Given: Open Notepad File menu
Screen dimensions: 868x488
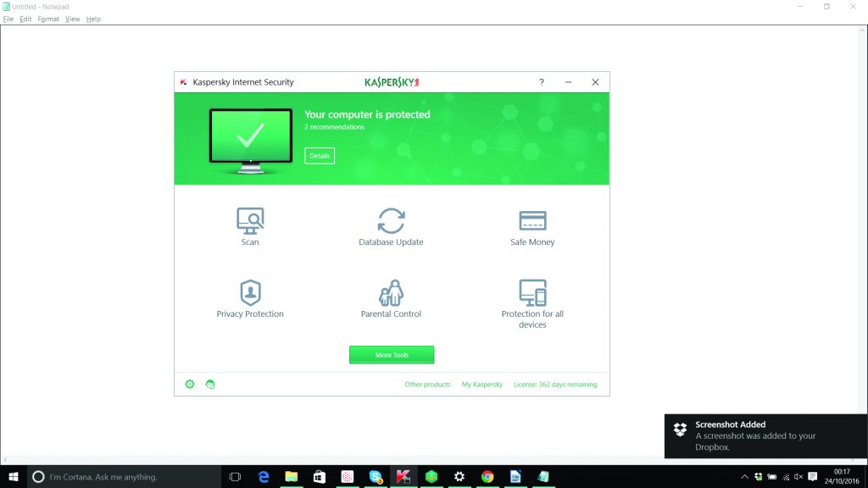Looking at the screenshot, I should coord(8,19).
